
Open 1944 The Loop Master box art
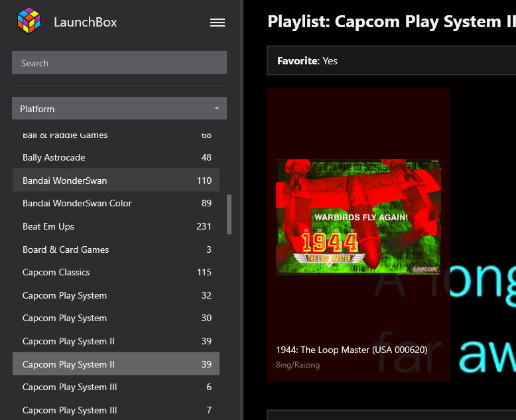[358, 217]
